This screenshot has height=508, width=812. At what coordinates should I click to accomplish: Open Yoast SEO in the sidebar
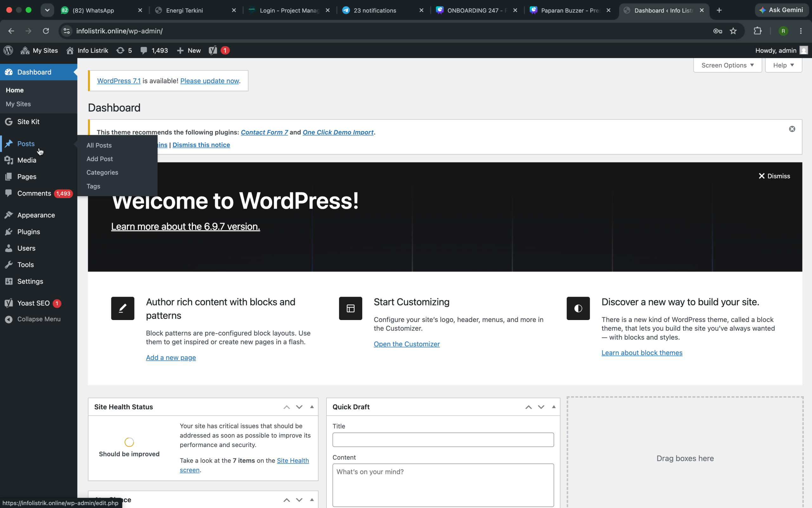(39, 303)
